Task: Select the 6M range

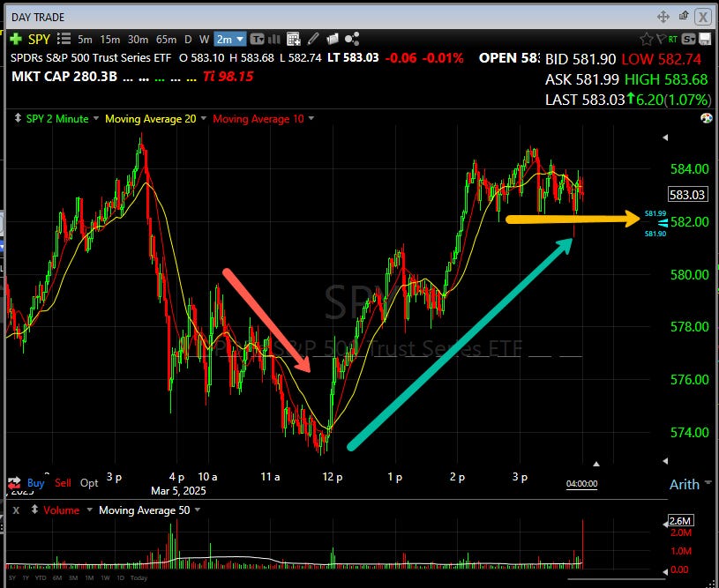Action: click(56, 578)
